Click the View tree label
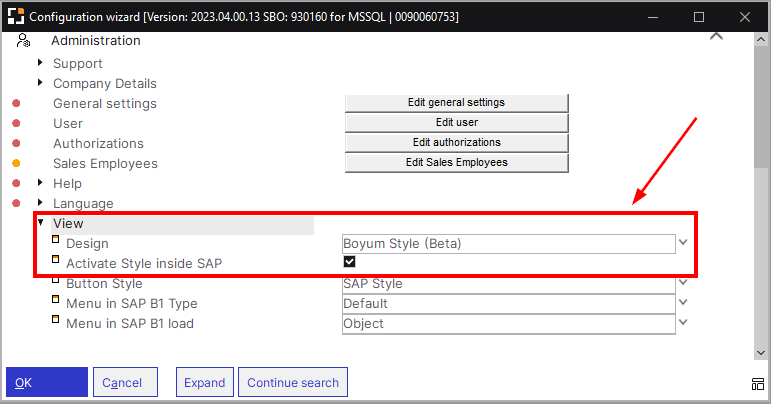Screen dimensions: 771x404 [68, 224]
